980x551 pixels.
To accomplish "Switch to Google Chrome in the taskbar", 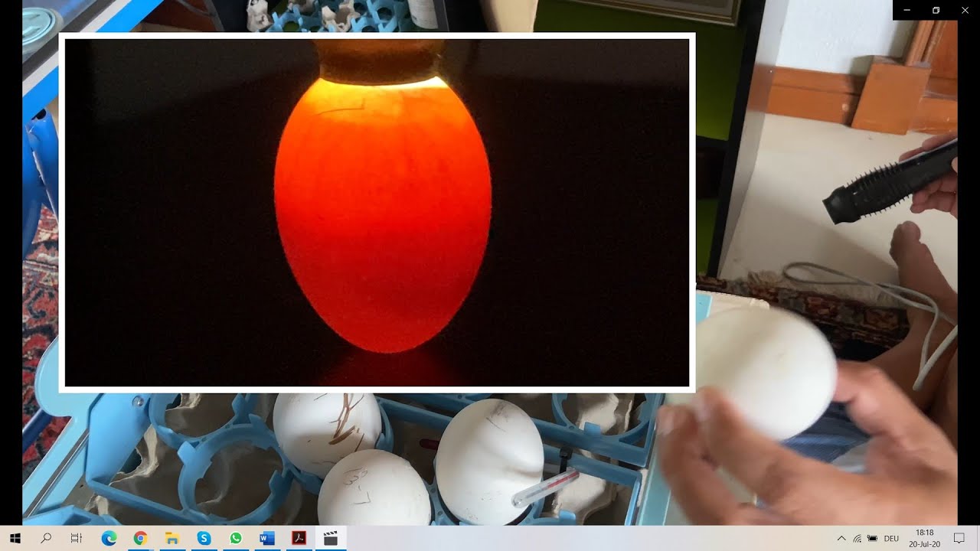I will [x=140, y=538].
